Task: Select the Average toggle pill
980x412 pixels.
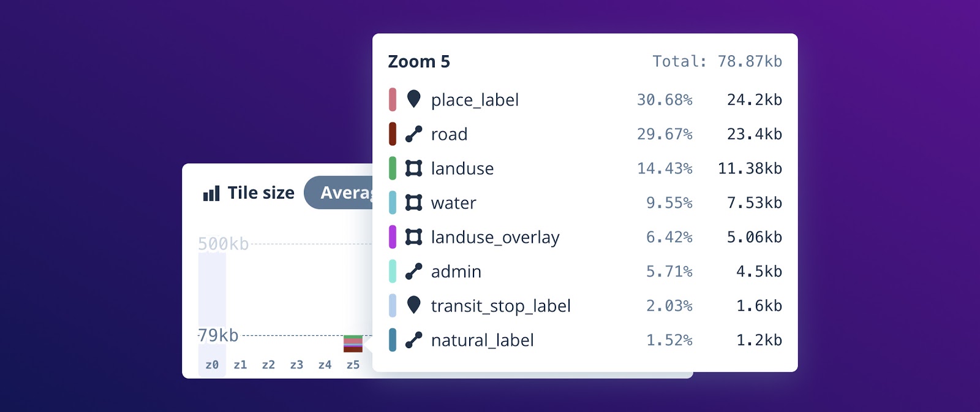Action: (339, 193)
